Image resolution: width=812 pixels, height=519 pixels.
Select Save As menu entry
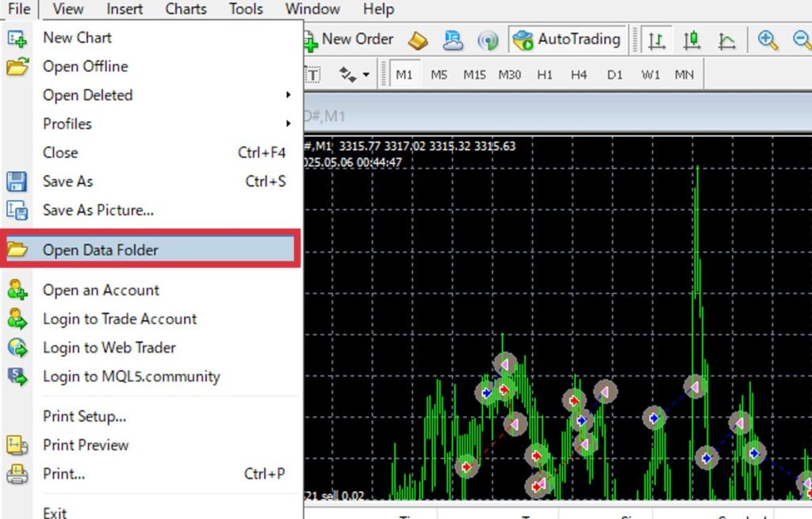tap(152, 181)
